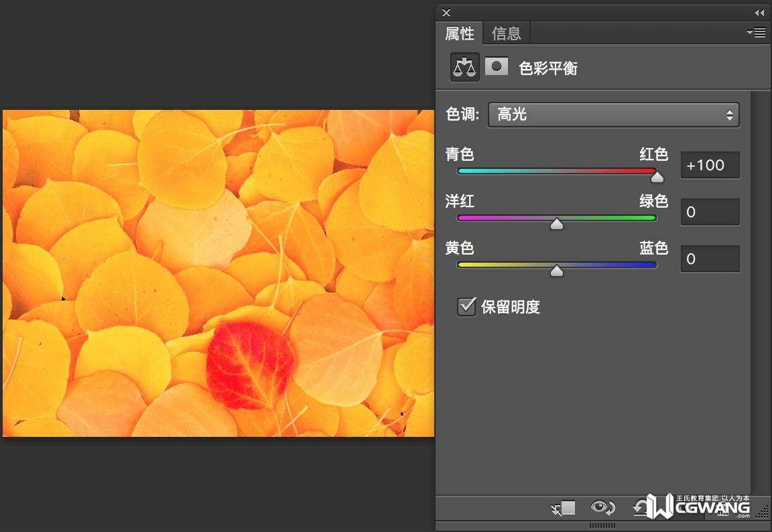Click the view previous state eye icon
772x532 pixels.
[x=602, y=508]
